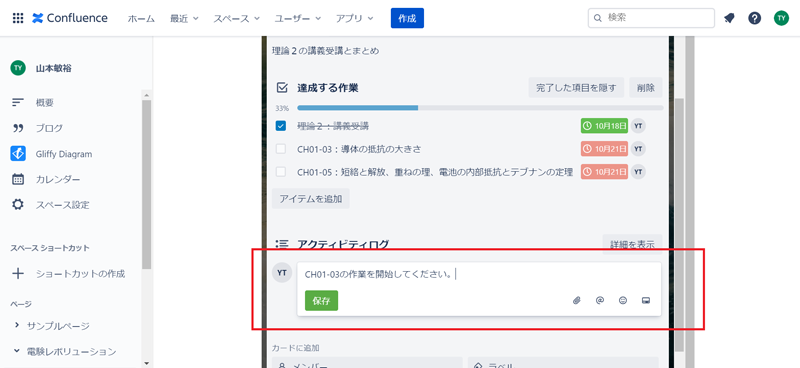Screen dimensions: 800x368
Task: Open the Gliffy Diagram icon
Action: pyautogui.click(x=18, y=154)
